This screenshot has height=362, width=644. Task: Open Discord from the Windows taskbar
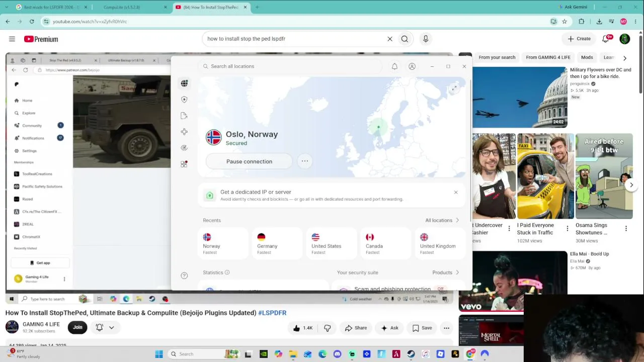pos(337,354)
